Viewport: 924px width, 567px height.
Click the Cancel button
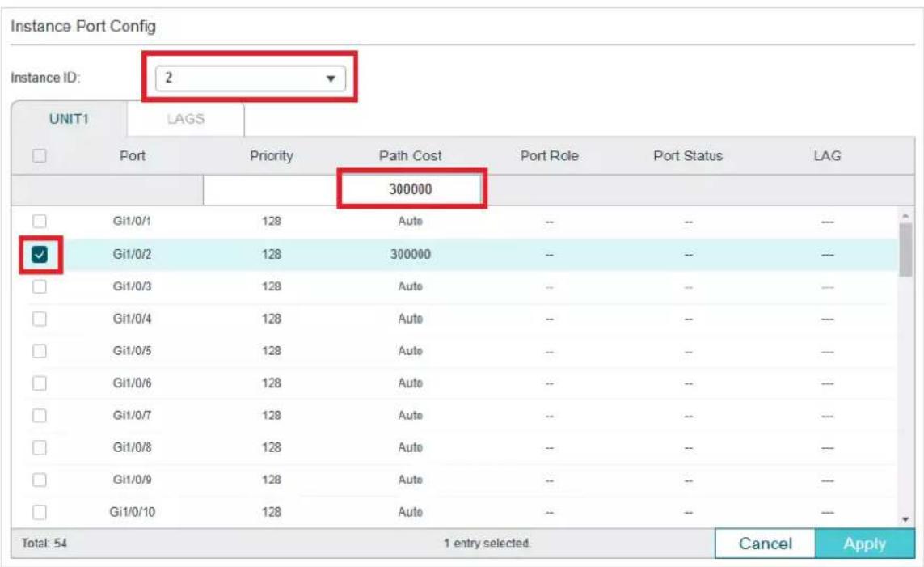click(765, 544)
